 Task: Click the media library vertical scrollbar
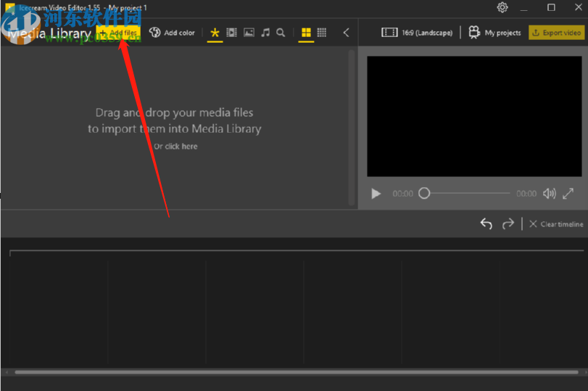tap(352, 128)
